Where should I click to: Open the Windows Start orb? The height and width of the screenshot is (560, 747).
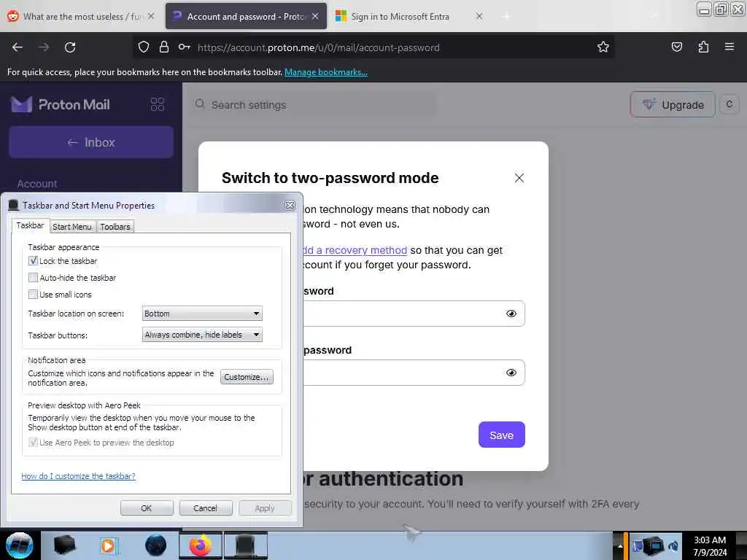pyautogui.click(x=19, y=545)
